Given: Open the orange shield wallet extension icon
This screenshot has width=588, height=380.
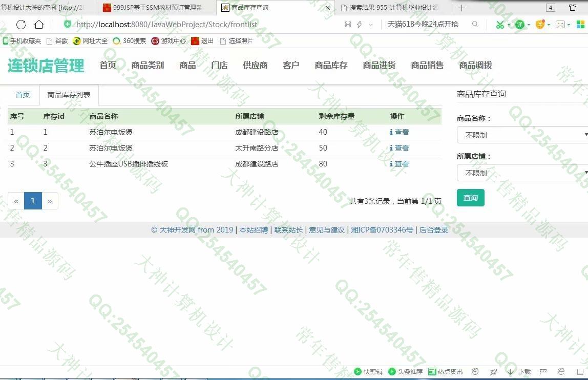Looking at the screenshot, I should [x=540, y=25].
